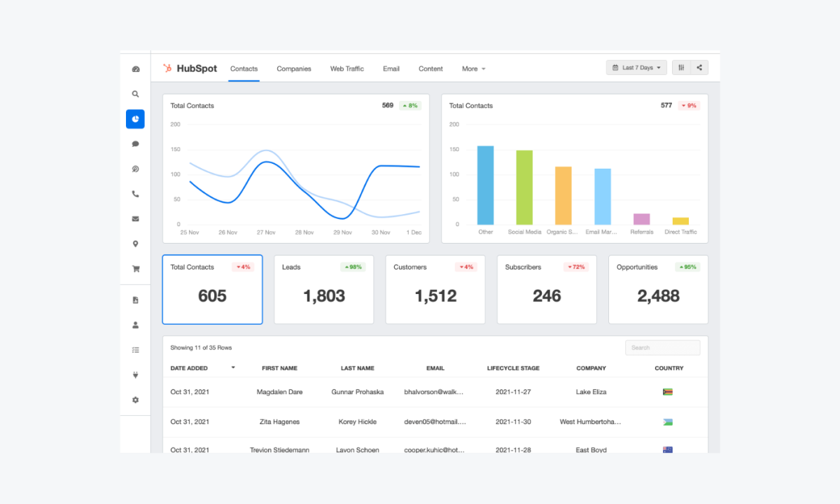Open the chat conversations icon

135,143
